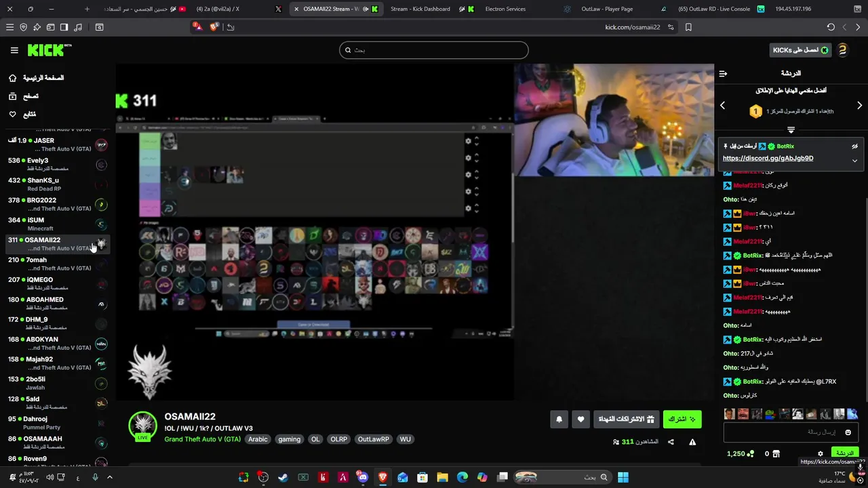The width and height of the screenshot is (868, 488).
Task: Click the share stream icon
Action: tap(671, 442)
